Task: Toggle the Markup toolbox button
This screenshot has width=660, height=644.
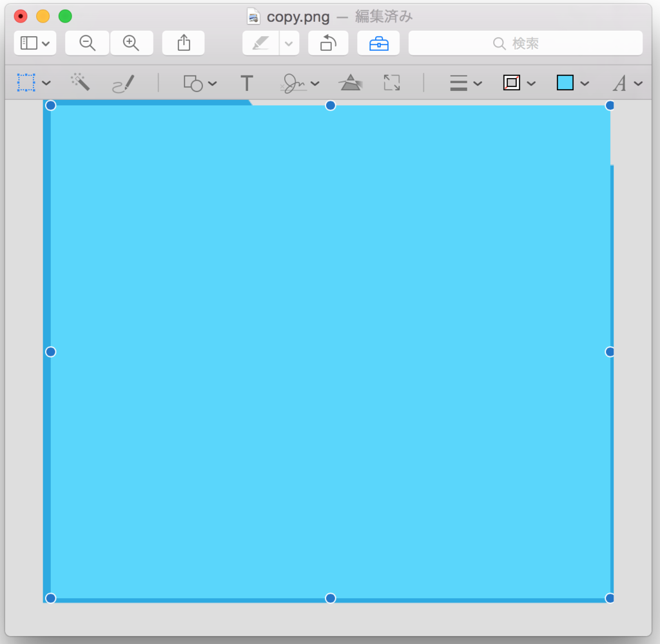Action: coord(378,43)
